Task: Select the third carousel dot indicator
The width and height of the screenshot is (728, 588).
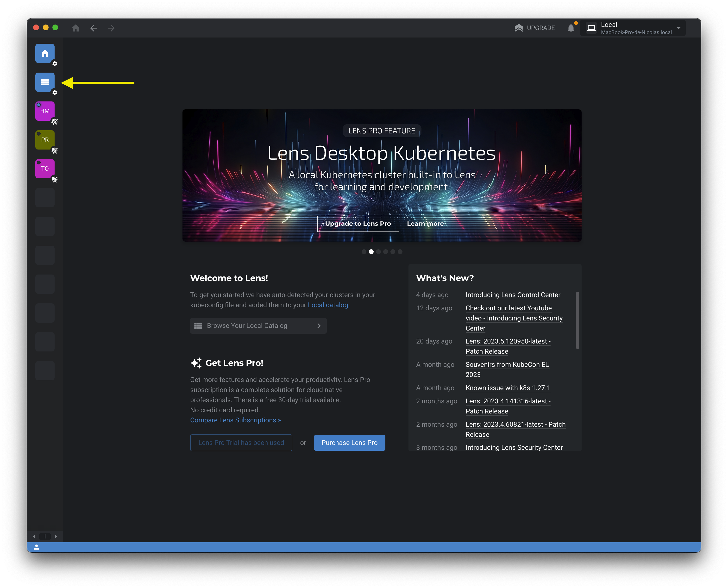Action: [x=378, y=252]
